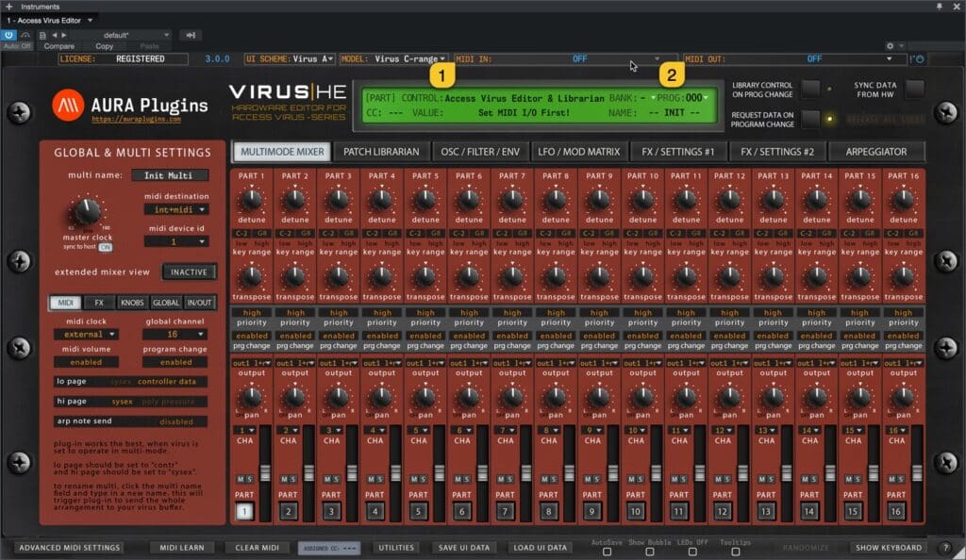Click the multi name Init Multi field
This screenshot has height=560, width=966.
pos(170,175)
